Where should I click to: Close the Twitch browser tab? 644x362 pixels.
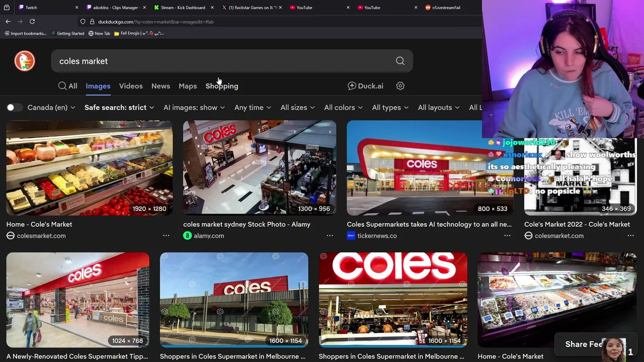[76, 8]
